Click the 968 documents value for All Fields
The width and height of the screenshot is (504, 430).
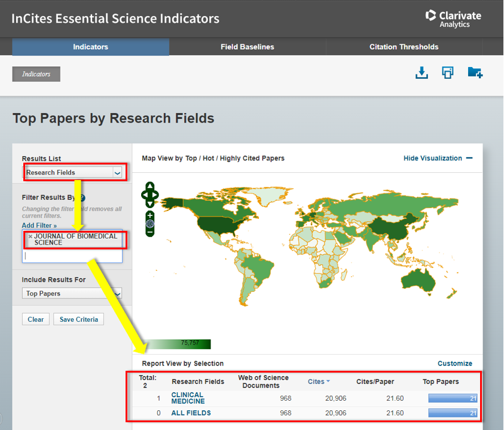(285, 413)
